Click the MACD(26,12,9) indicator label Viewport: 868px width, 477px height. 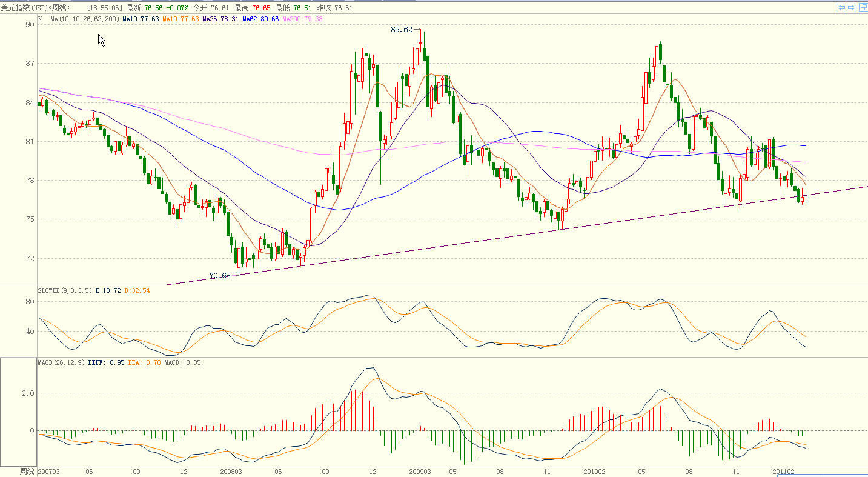tap(61, 362)
